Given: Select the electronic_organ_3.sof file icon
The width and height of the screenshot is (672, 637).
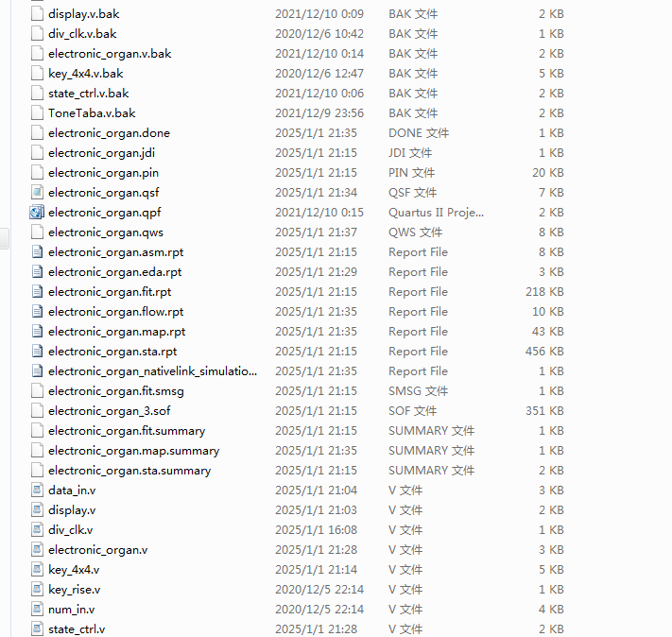Looking at the screenshot, I should click(x=37, y=411).
